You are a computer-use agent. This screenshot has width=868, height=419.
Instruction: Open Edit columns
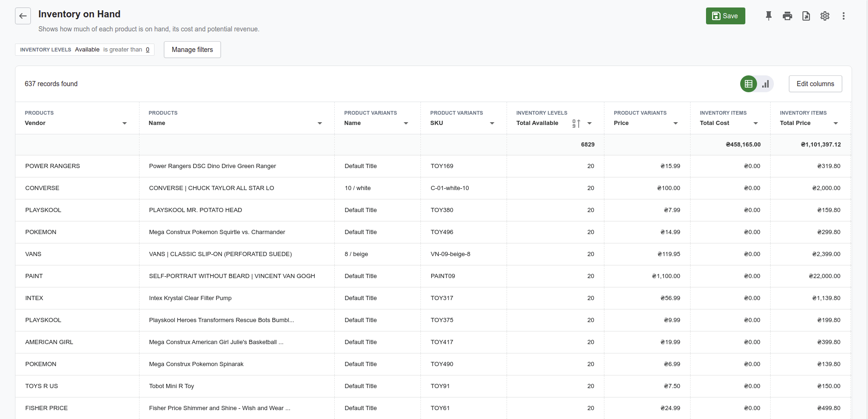tap(815, 84)
